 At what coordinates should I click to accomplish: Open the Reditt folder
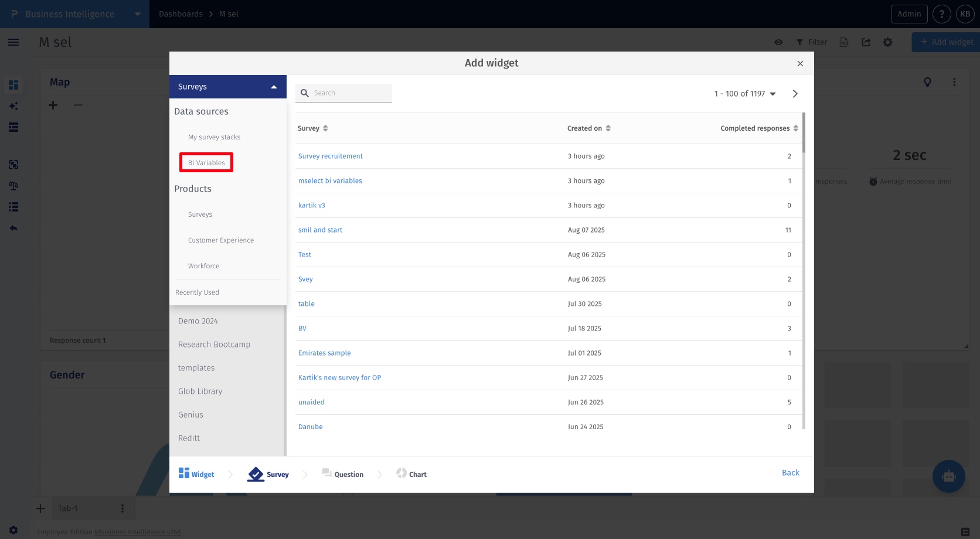tap(189, 438)
